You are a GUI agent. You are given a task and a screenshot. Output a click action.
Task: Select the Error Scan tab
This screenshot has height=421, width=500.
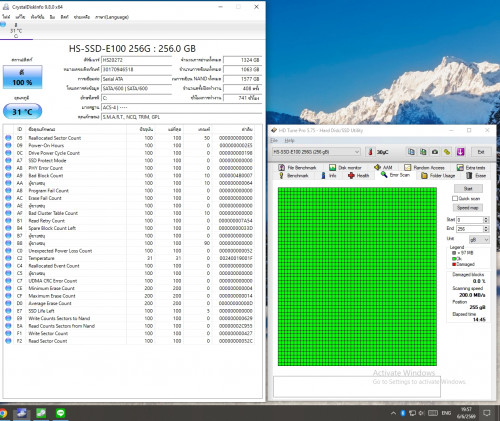[395, 175]
